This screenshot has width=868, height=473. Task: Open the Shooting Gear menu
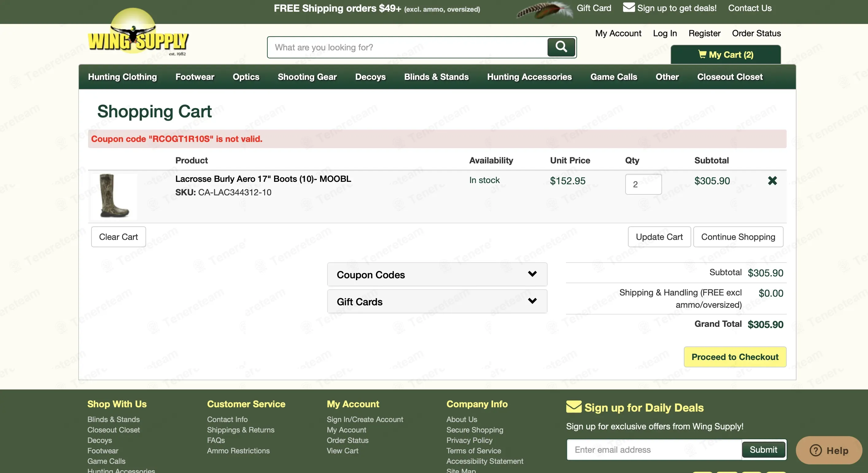[307, 77]
